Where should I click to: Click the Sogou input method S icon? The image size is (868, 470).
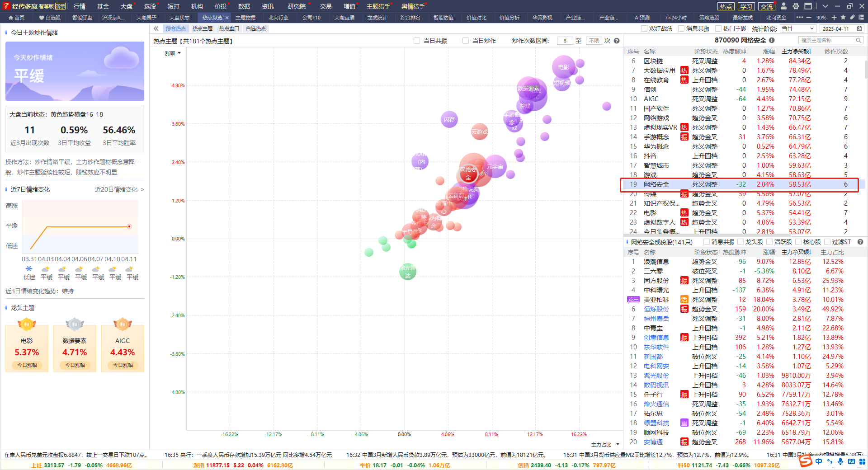pos(805,461)
